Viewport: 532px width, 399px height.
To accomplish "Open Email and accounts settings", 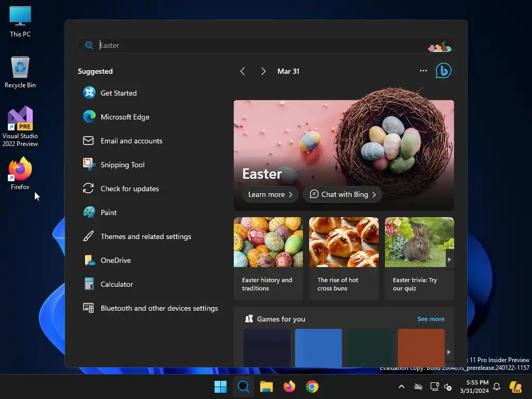I will pyautogui.click(x=123, y=141).
